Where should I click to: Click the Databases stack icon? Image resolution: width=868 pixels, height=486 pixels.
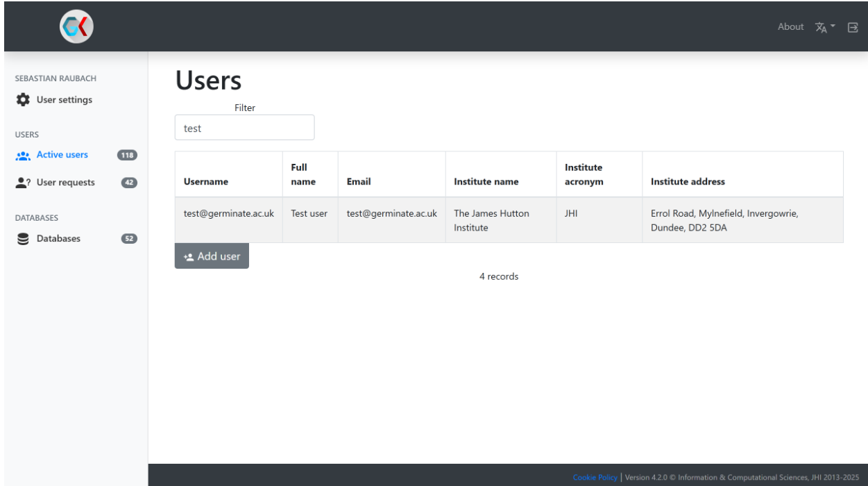pos(23,239)
